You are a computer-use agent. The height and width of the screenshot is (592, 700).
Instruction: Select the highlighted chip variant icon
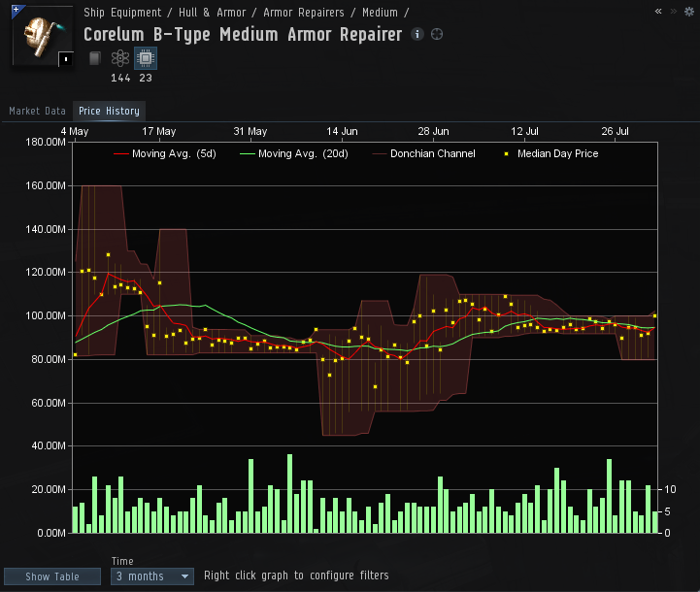pyautogui.click(x=146, y=58)
